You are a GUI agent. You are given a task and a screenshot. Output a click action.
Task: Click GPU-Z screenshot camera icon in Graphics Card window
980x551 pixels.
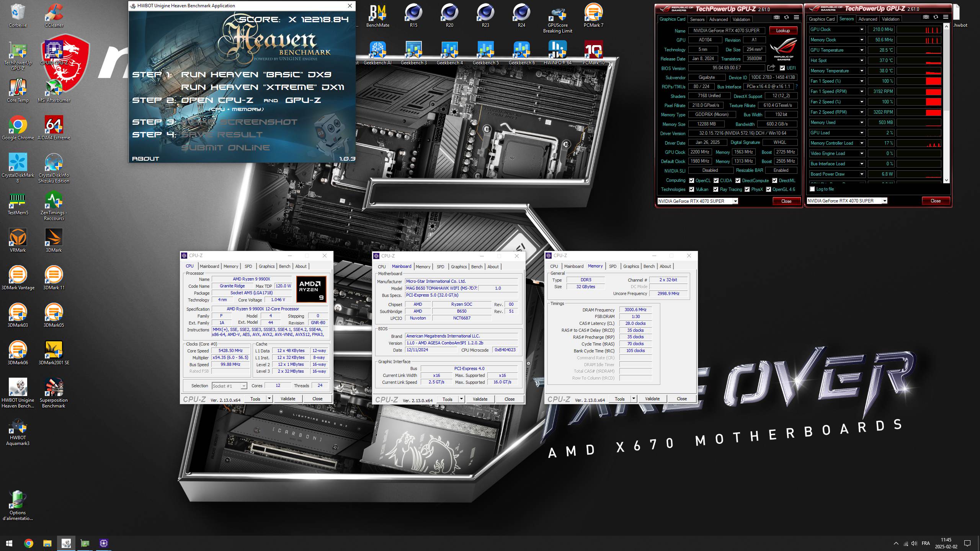point(776,18)
